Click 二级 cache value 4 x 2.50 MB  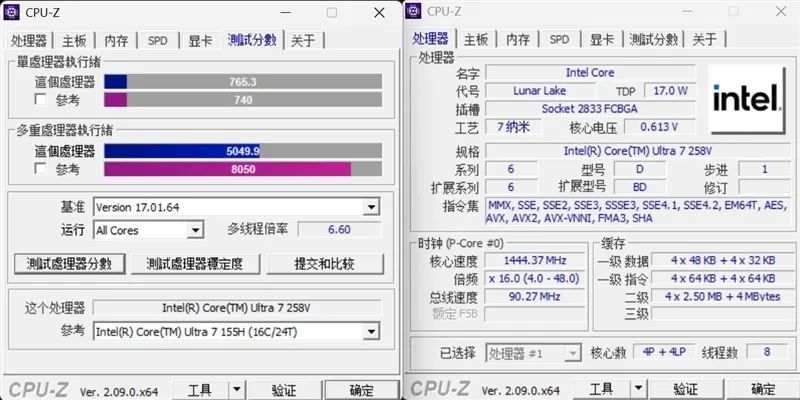click(x=722, y=296)
